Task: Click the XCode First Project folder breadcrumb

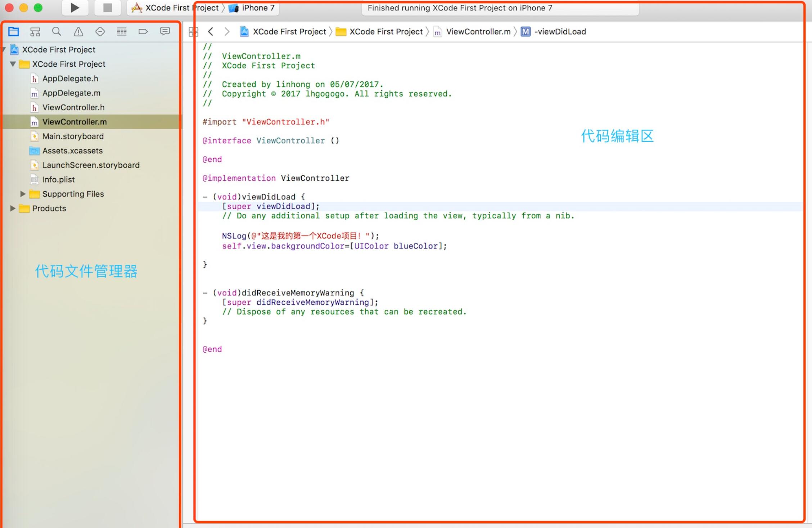Action: [379, 32]
